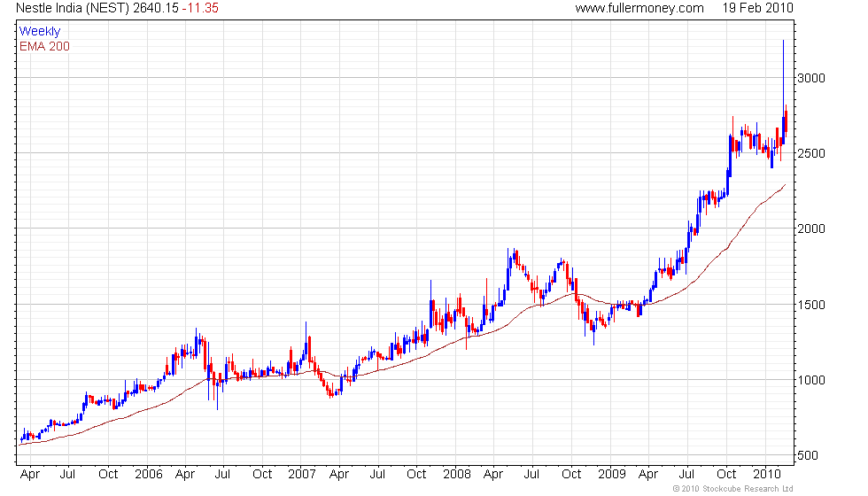The height and width of the screenshot is (496, 868).
Task: Click the 1500 price axis label
Action: [811, 305]
